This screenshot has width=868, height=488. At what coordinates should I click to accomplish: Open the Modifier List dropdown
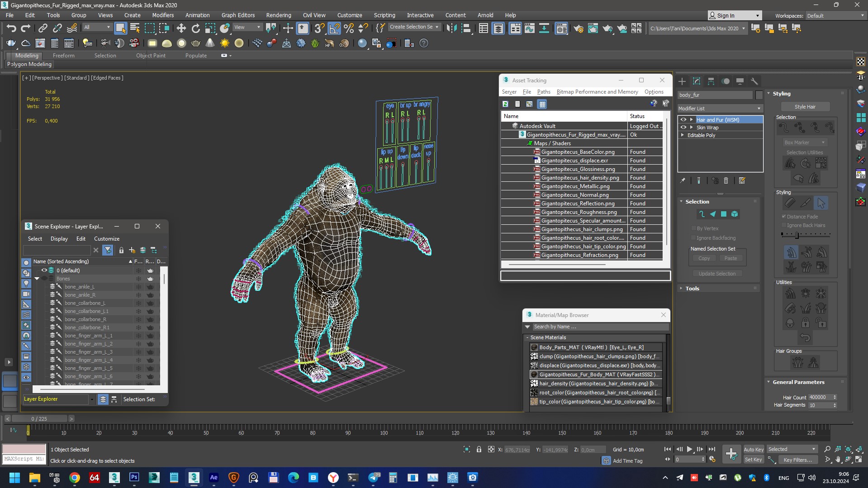(x=720, y=109)
